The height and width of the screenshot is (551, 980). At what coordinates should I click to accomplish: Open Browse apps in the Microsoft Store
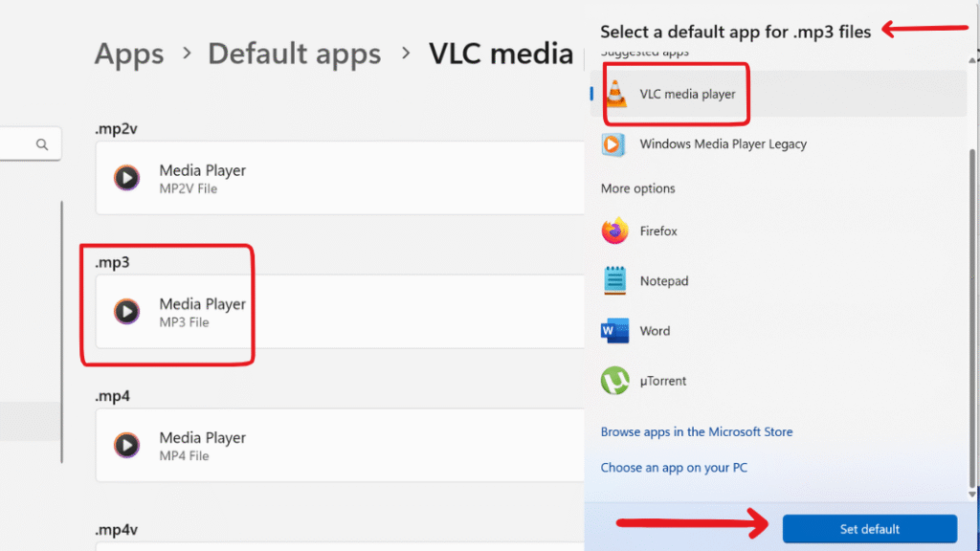(x=697, y=431)
